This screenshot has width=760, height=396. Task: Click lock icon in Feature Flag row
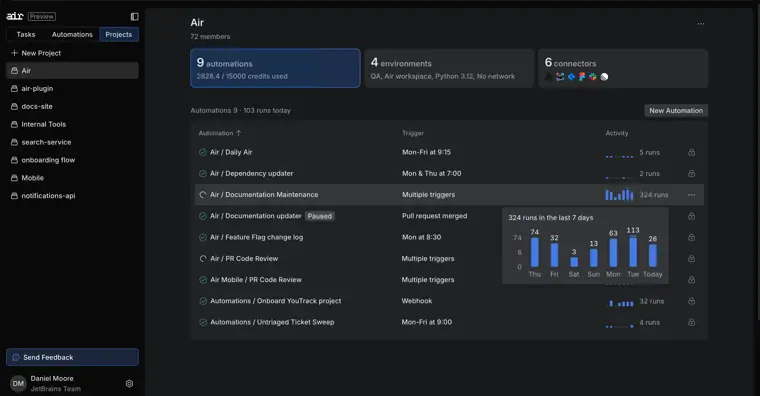click(691, 238)
